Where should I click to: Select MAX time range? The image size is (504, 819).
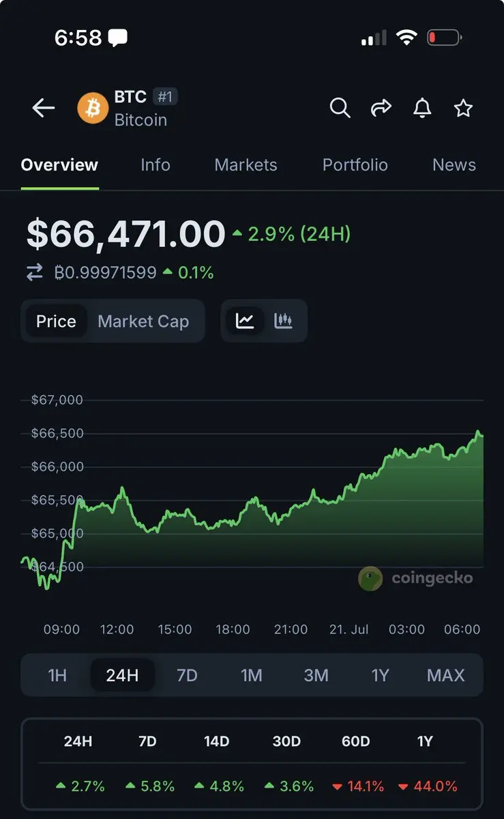pyautogui.click(x=445, y=676)
